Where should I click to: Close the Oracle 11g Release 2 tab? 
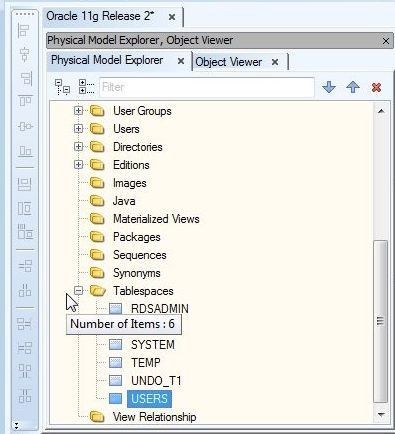pos(172,17)
